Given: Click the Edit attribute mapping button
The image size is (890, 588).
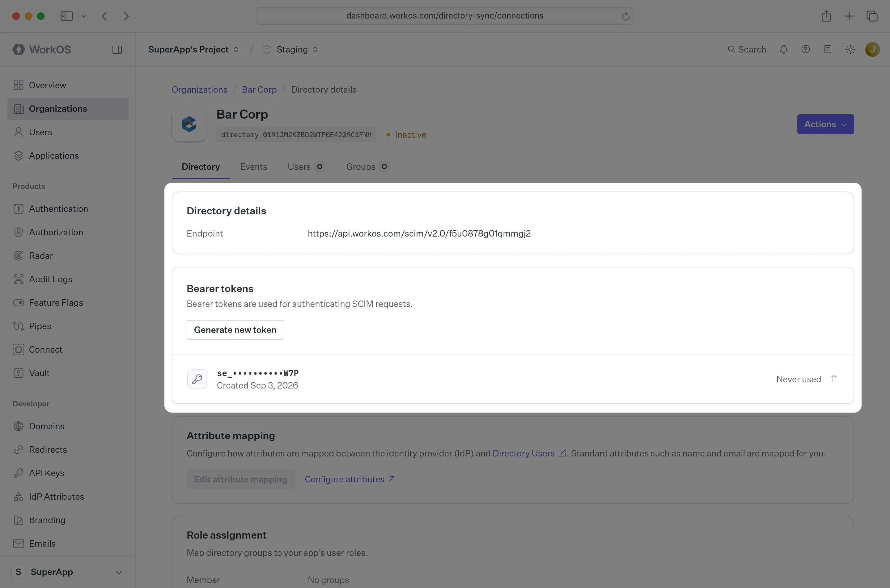Looking at the screenshot, I should [x=240, y=479].
